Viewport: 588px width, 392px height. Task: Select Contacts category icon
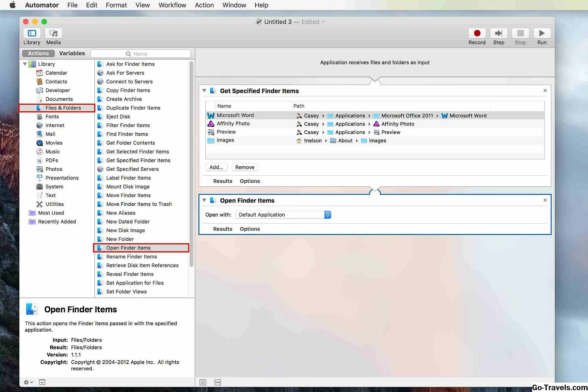coord(39,82)
